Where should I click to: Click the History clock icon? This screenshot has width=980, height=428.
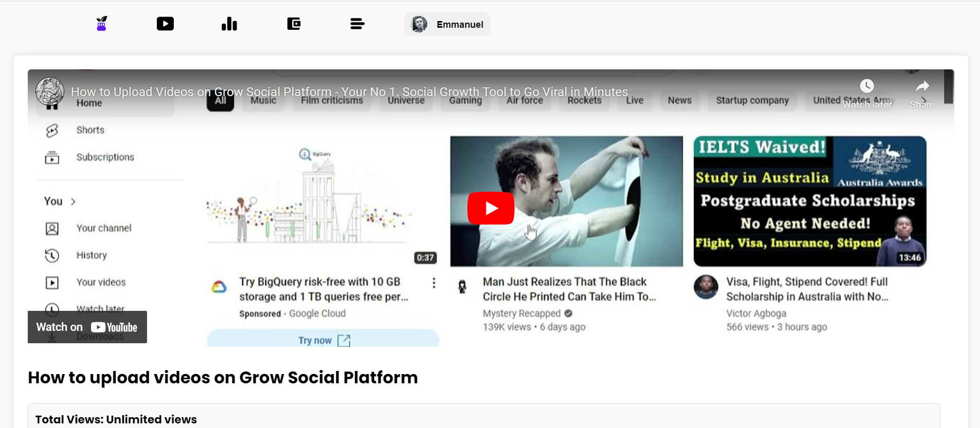tap(52, 255)
